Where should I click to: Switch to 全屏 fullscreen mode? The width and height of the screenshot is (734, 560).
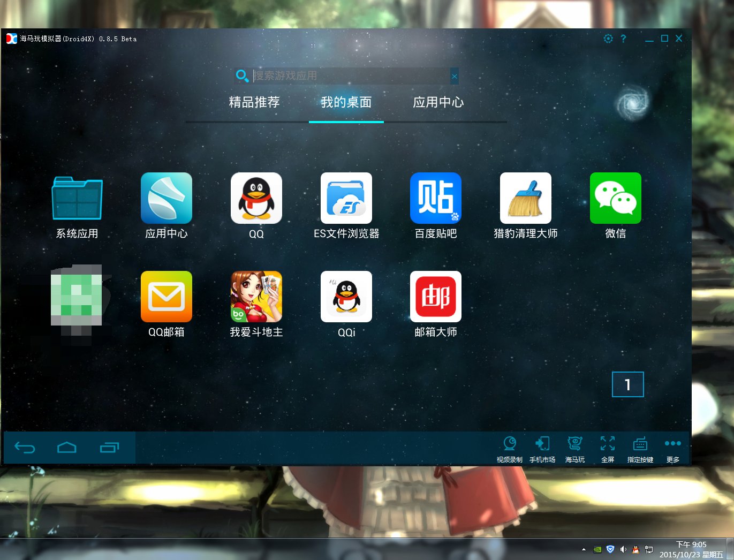point(608,449)
